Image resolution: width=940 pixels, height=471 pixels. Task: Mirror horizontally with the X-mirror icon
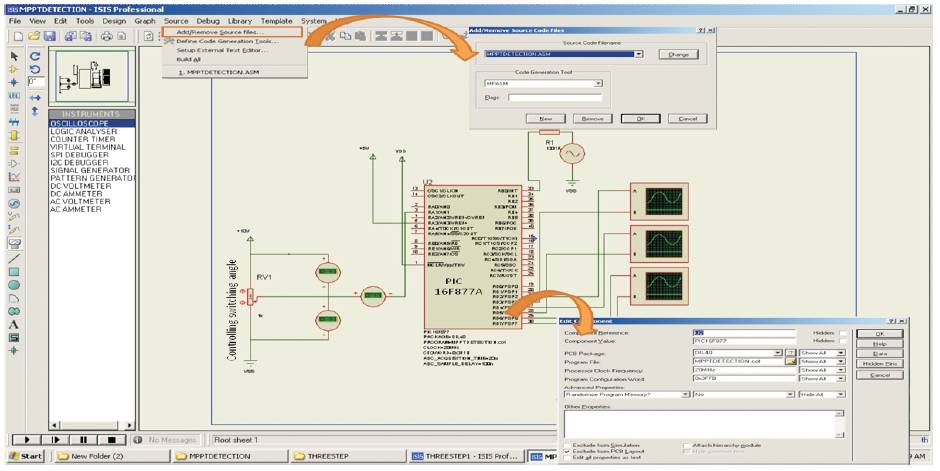(35, 98)
